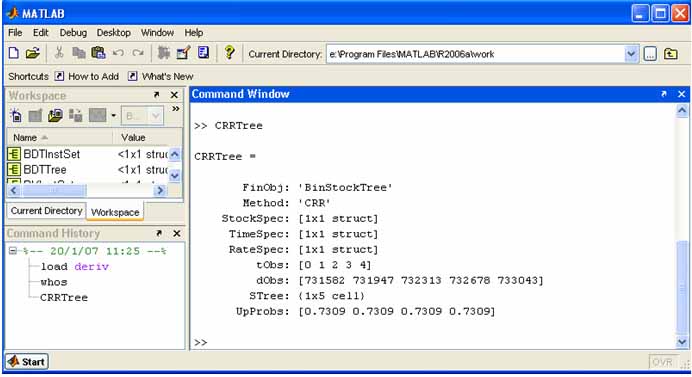Screen dimensions: 692x377
Task: Click the browse for folder button
Action: click(x=650, y=54)
